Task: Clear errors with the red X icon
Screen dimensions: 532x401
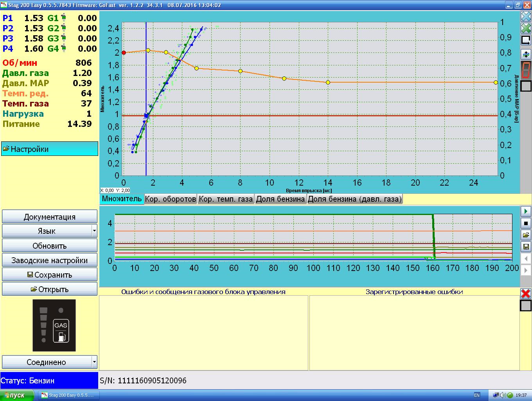Action: click(526, 293)
